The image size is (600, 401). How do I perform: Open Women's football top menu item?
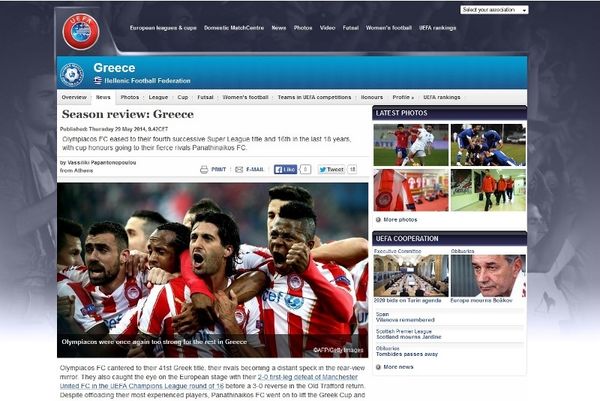pyautogui.click(x=388, y=28)
